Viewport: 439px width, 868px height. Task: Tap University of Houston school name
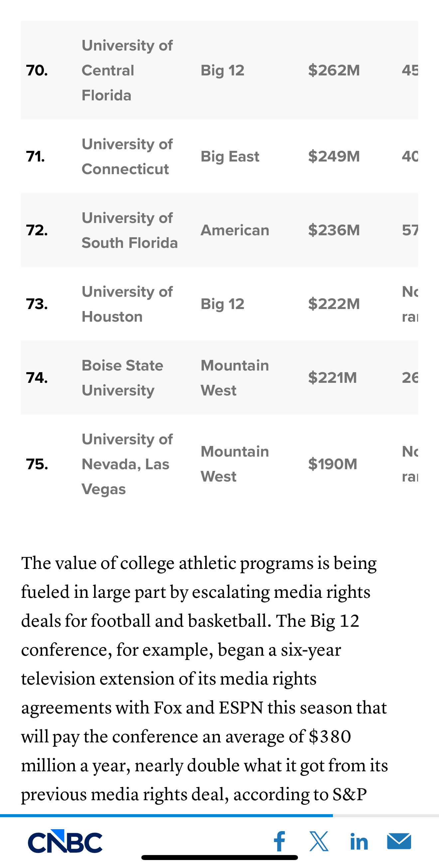click(x=127, y=304)
